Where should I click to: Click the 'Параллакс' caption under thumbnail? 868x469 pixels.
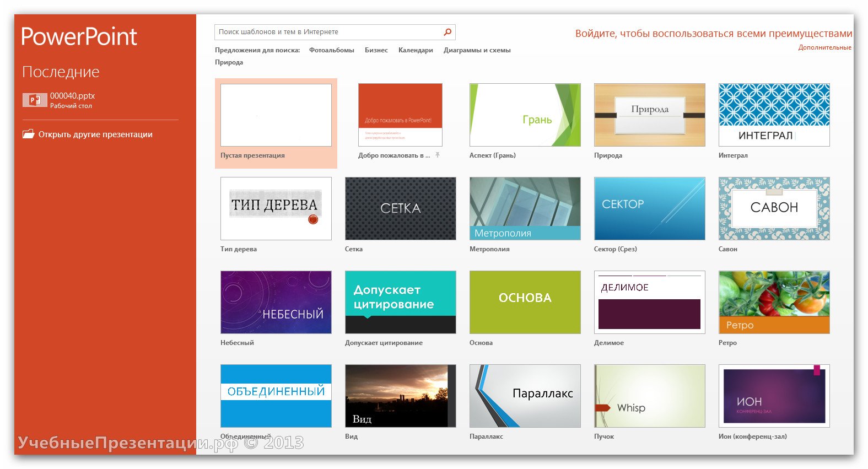tap(486, 436)
